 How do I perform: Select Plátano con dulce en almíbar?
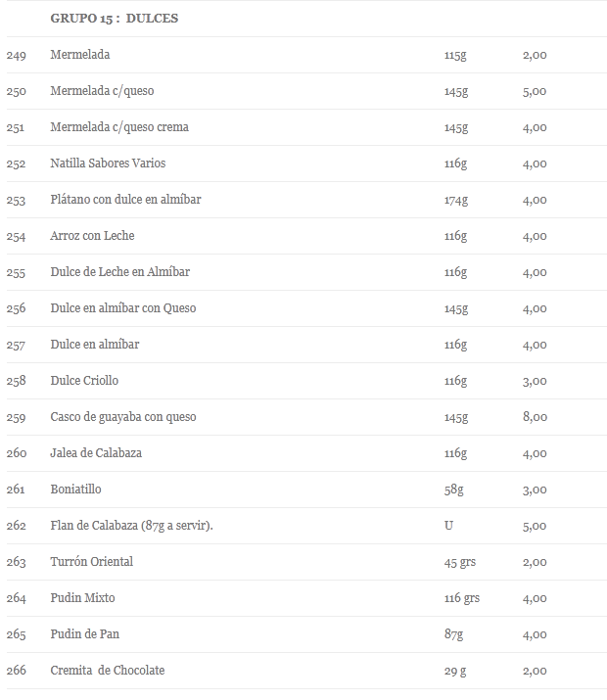(126, 199)
